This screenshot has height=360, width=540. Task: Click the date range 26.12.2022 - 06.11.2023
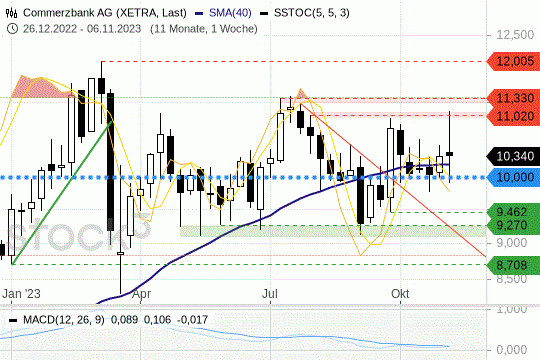[x=82, y=29]
